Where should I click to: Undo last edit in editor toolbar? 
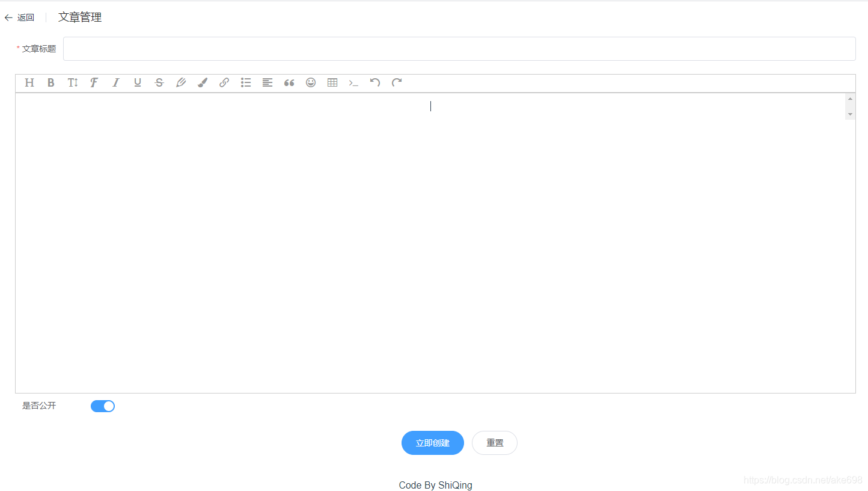[375, 83]
